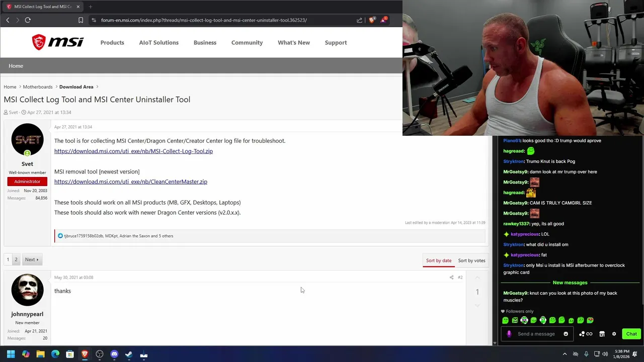Click Home breadcrumb link
644x362 pixels.
[x=10, y=87]
